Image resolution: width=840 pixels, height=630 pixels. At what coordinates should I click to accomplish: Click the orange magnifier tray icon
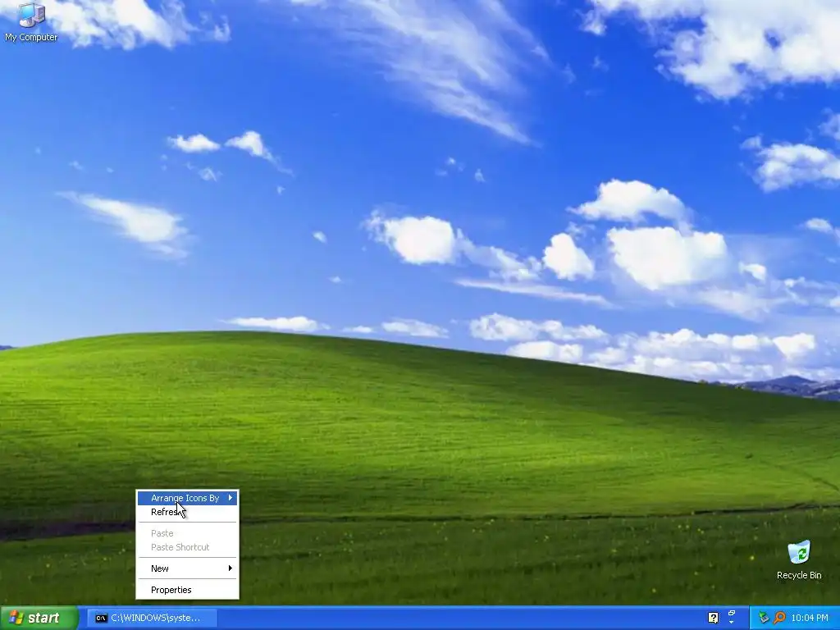(779, 618)
